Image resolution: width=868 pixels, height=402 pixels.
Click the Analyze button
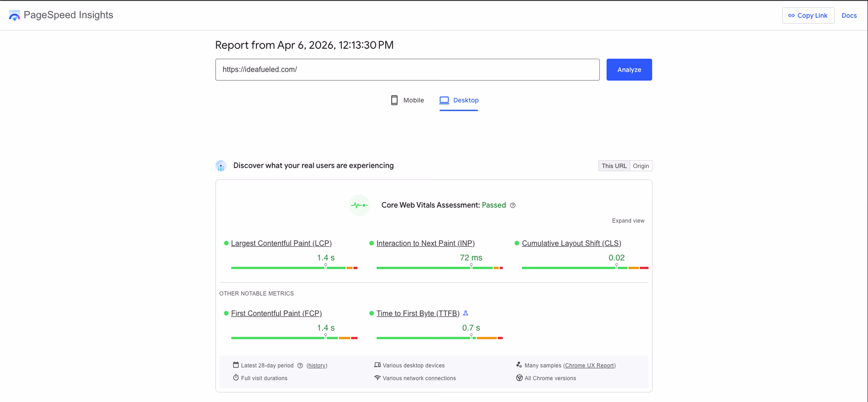(x=629, y=70)
